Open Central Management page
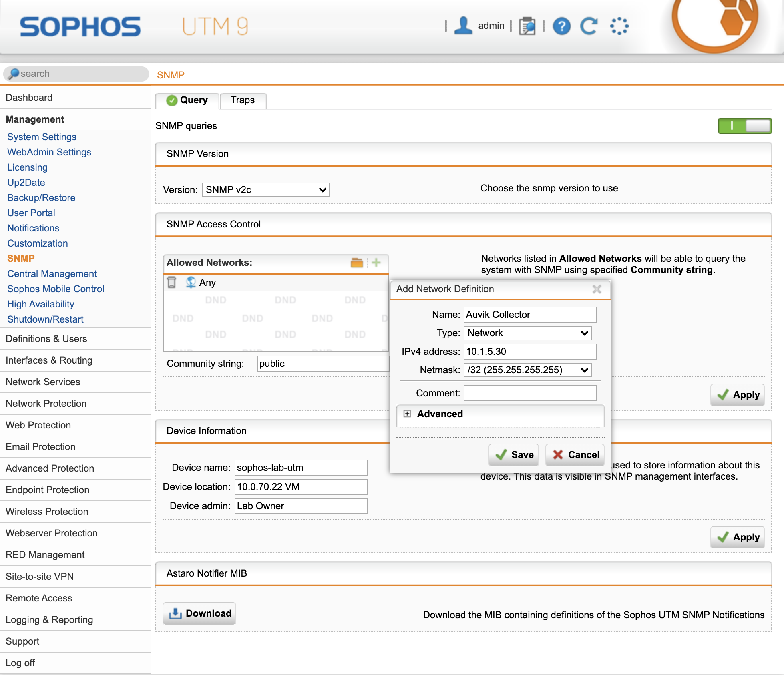Image resolution: width=784 pixels, height=675 pixels. [x=52, y=274]
